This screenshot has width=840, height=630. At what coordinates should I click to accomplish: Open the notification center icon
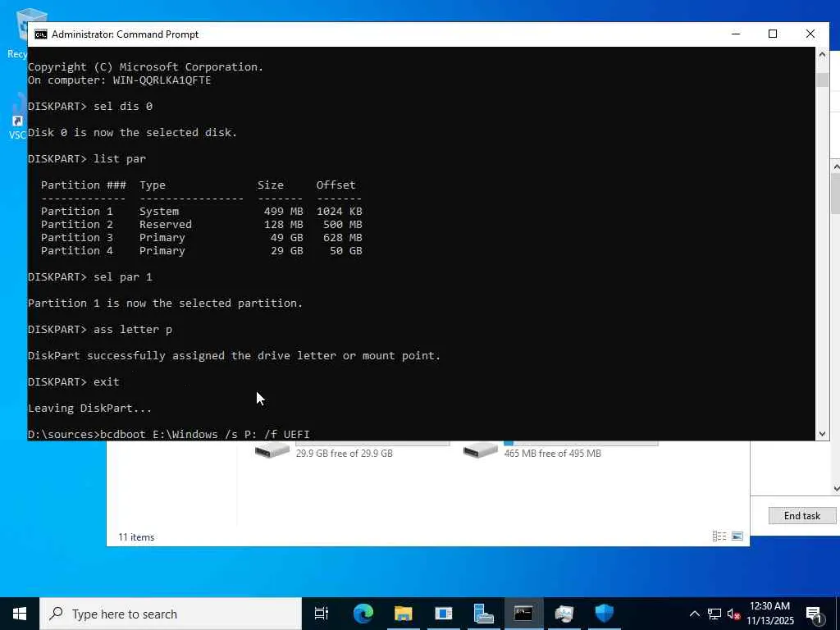[x=814, y=614]
